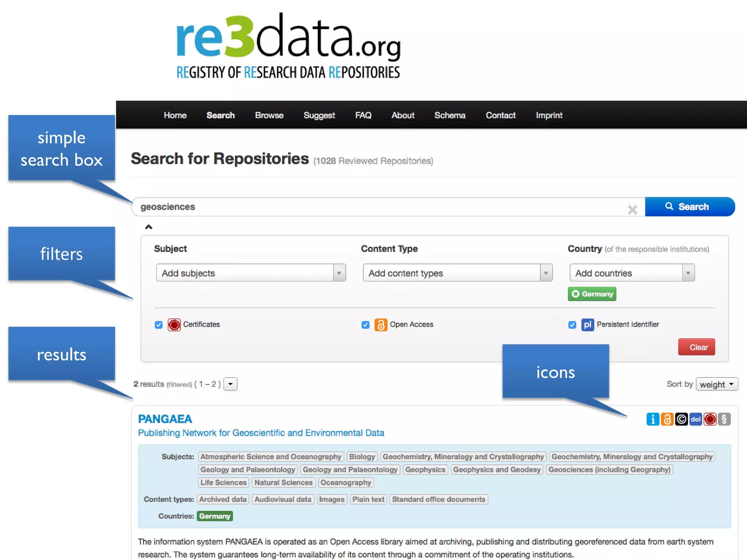
Task: Clear search text with the X icon
Action: (x=632, y=210)
